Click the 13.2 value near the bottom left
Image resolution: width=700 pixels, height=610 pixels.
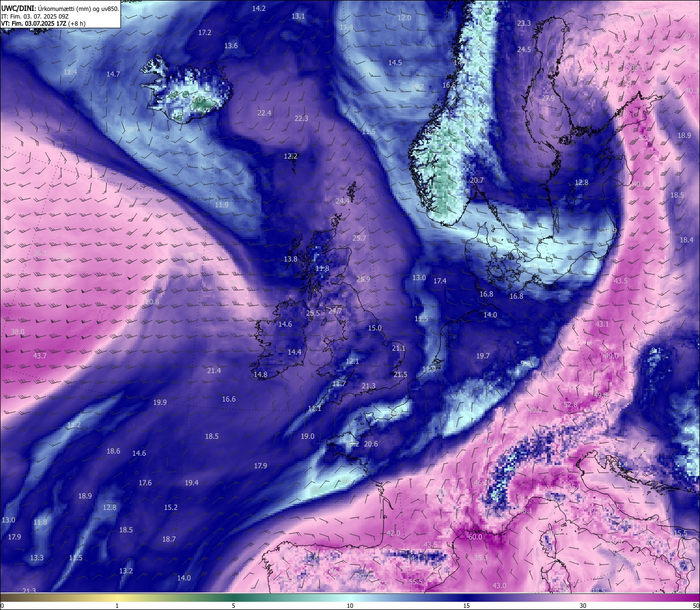point(126,571)
